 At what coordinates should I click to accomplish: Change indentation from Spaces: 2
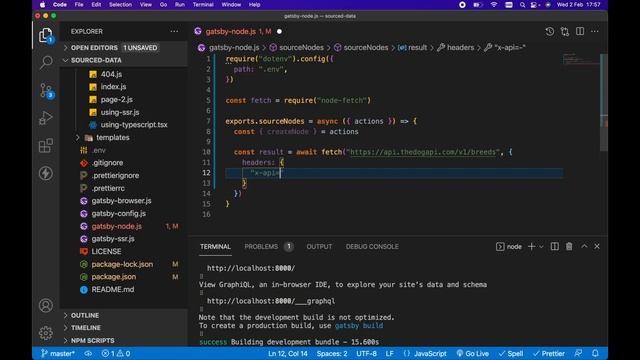332,353
